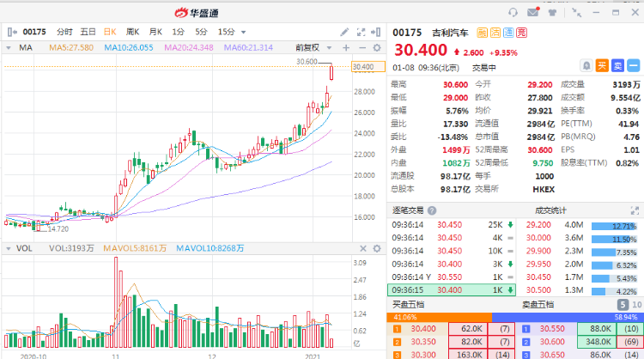Expand the 成交统计 panel to full view
Viewport: 644px width, 359px height.
click(x=632, y=210)
